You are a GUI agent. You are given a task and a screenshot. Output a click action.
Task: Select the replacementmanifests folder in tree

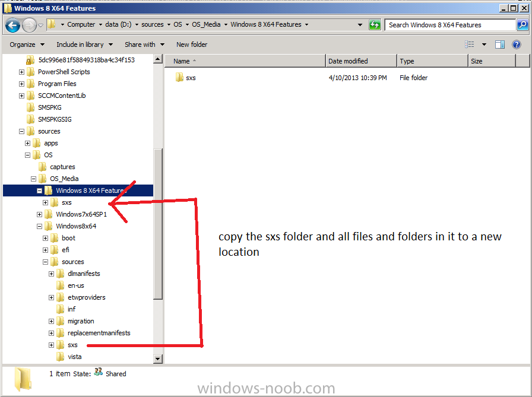tap(99, 333)
